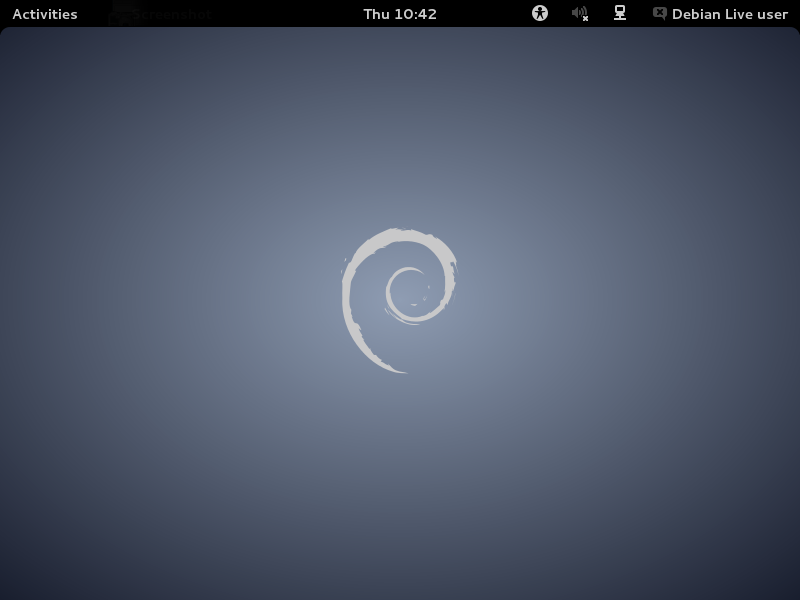Screen dimensions: 800x600
Task: Open the Activities overview
Action: [45, 14]
